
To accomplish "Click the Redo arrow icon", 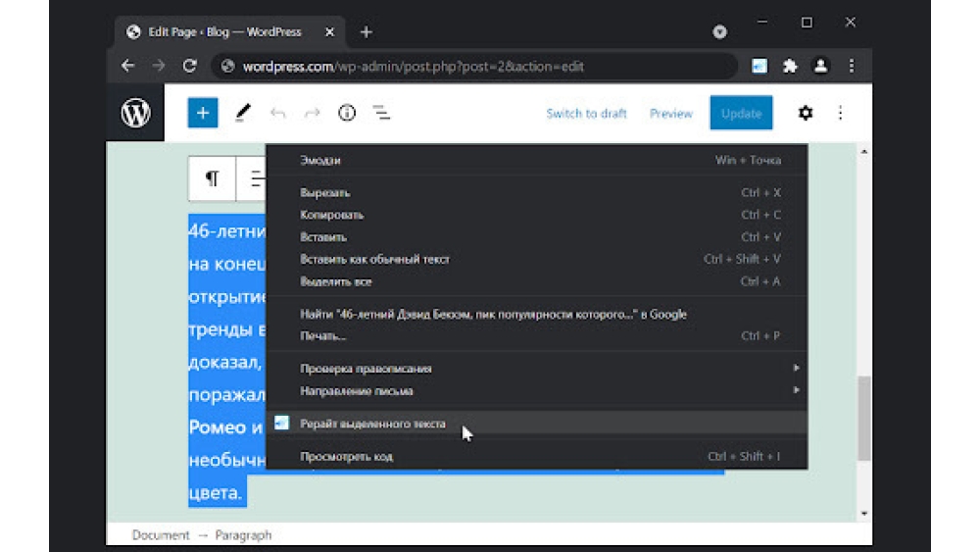I will pos(312,113).
